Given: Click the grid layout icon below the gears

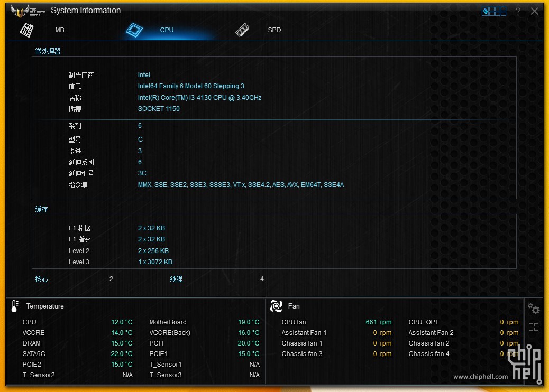Looking at the screenshot, I should [x=533, y=327].
